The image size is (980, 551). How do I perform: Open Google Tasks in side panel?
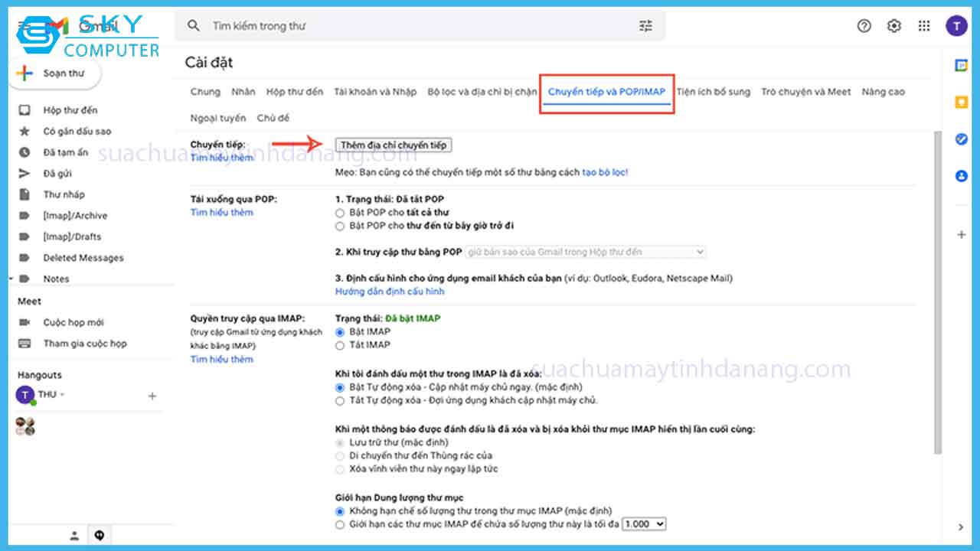962,139
